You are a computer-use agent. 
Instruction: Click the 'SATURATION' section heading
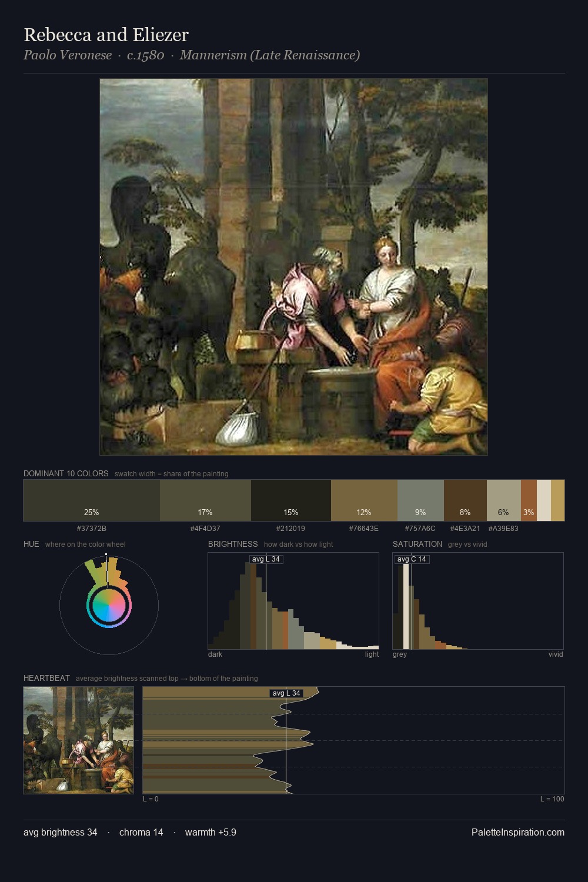[x=417, y=544]
